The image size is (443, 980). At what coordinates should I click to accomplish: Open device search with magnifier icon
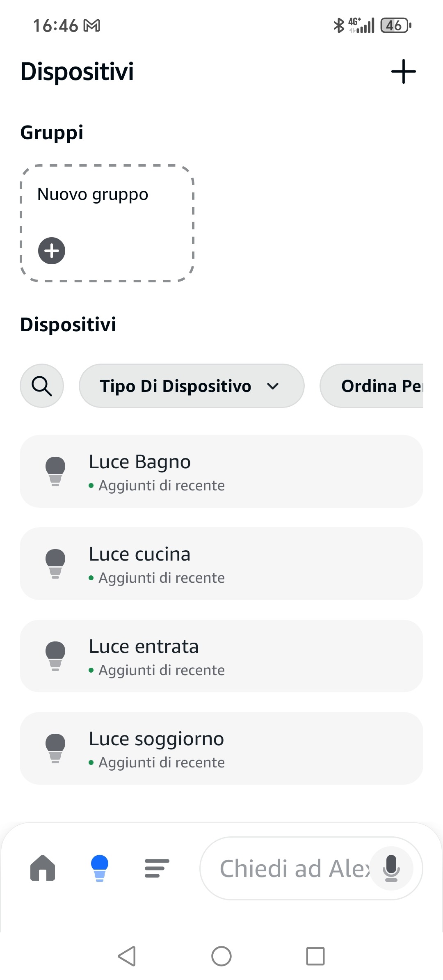point(42,386)
